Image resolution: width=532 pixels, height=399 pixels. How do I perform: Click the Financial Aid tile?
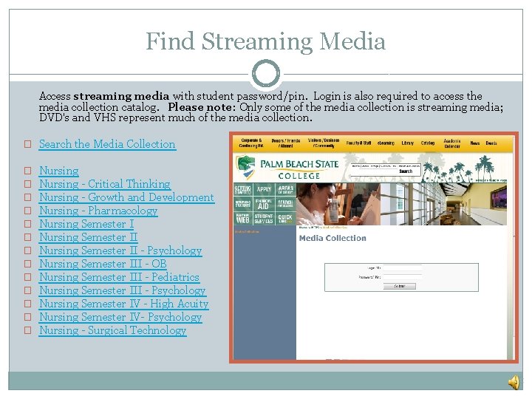point(264,204)
